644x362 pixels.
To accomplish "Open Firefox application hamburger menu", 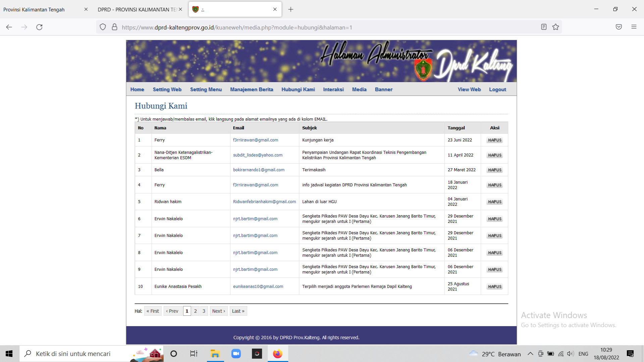I will [x=634, y=27].
